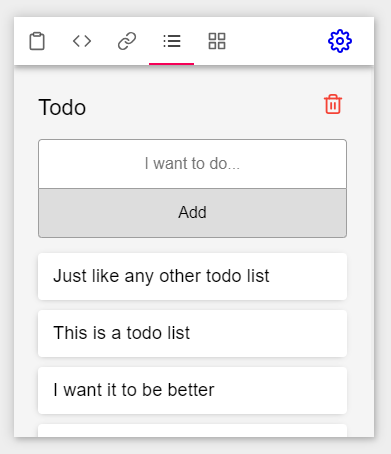391x454 pixels.
Task: Click the word "better" in third todo
Action: (x=191, y=390)
